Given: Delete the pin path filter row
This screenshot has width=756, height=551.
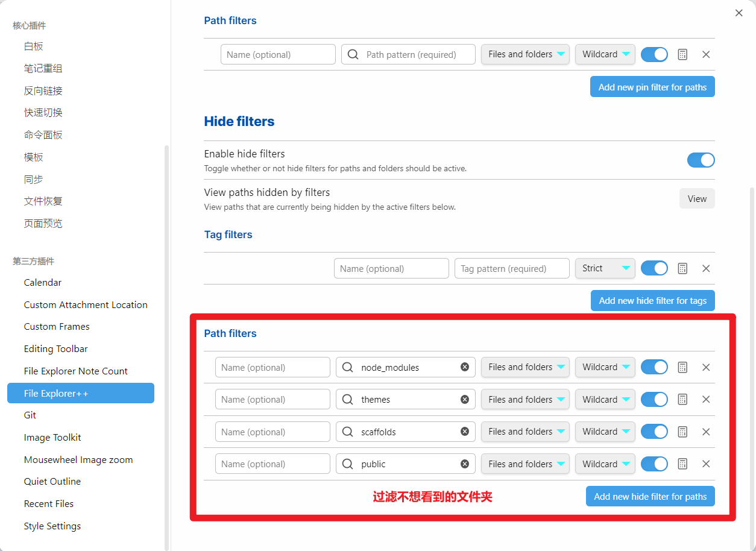Looking at the screenshot, I should click(x=706, y=54).
